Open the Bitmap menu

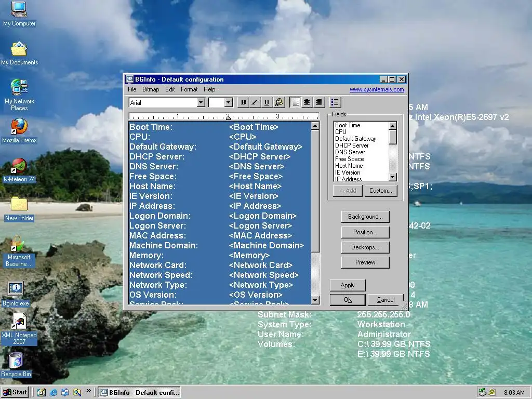(x=151, y=89)
